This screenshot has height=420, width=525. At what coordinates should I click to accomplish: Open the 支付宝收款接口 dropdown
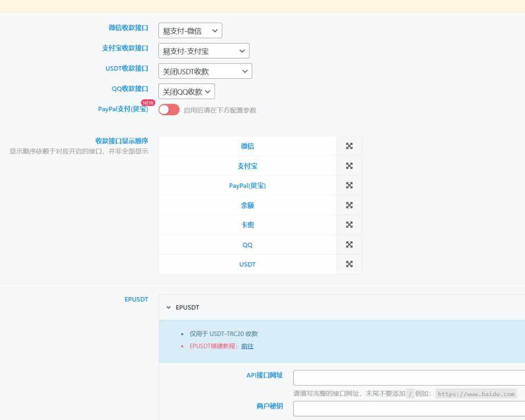[204, 51]
